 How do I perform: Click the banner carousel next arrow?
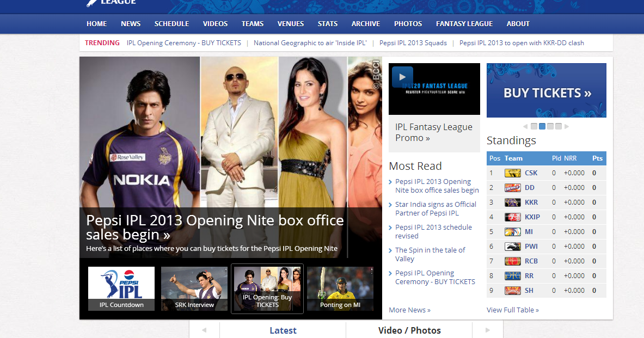tap(567, 126)
